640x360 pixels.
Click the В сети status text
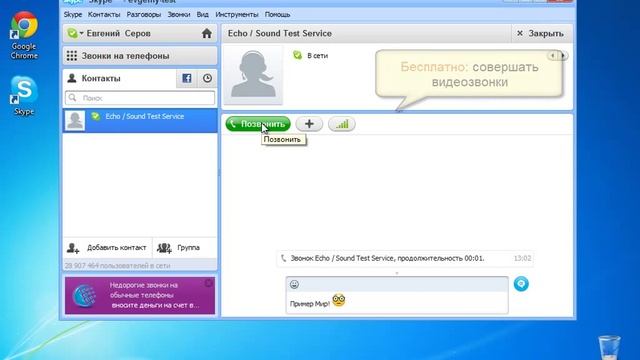pyautogui.click(x=318, y=56)
